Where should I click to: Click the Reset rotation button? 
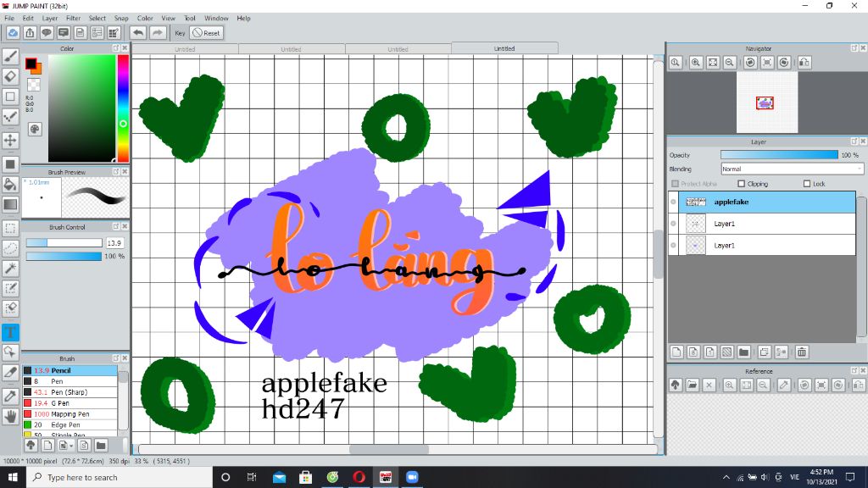click(207, 33)
